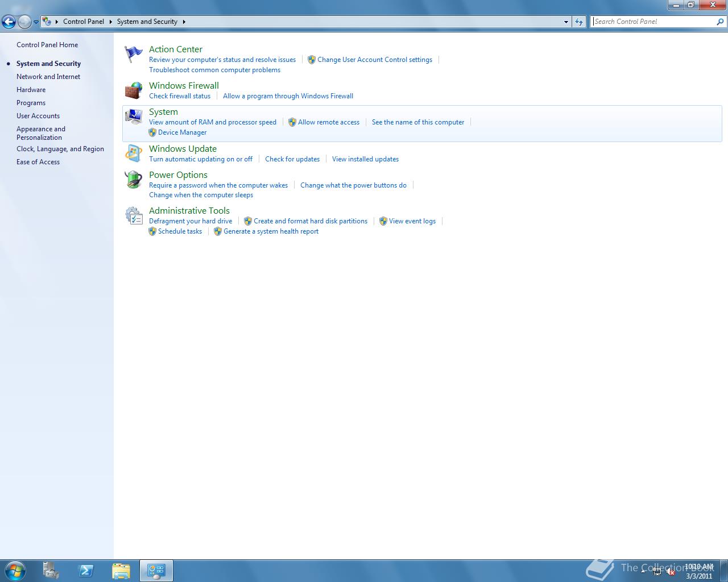This screenshot has height=582, width=728.
Task: Go back with the Back arrow button
Action: [x=9, y=22]
